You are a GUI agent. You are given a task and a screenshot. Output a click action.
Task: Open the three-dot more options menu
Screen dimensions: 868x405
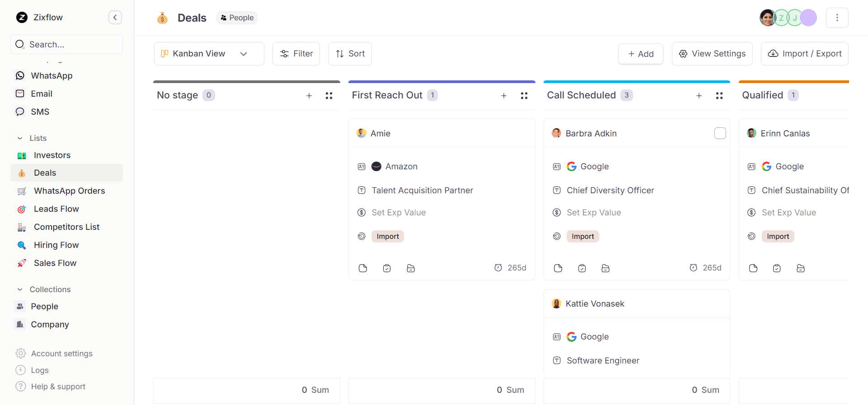(837, 18)
